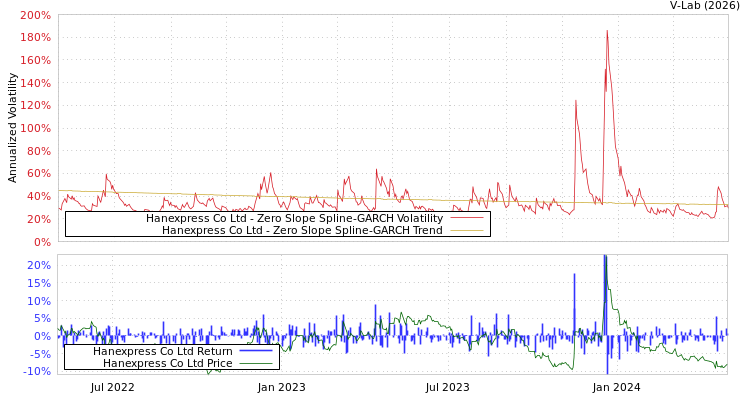750x400 pixels.
Task: Select the 10% label on return chart
Action: [x=38, y=301]
